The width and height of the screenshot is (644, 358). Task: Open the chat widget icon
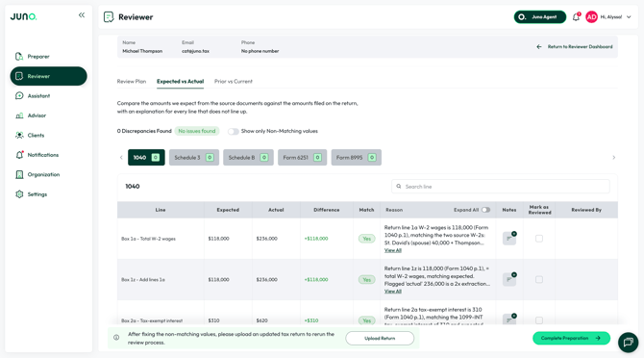point(628,342)
